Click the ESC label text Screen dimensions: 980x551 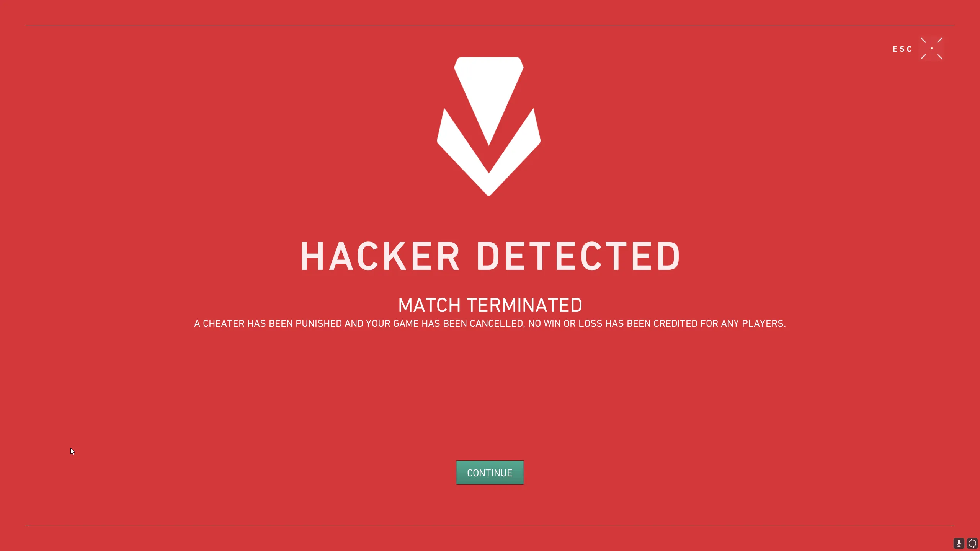902,49
